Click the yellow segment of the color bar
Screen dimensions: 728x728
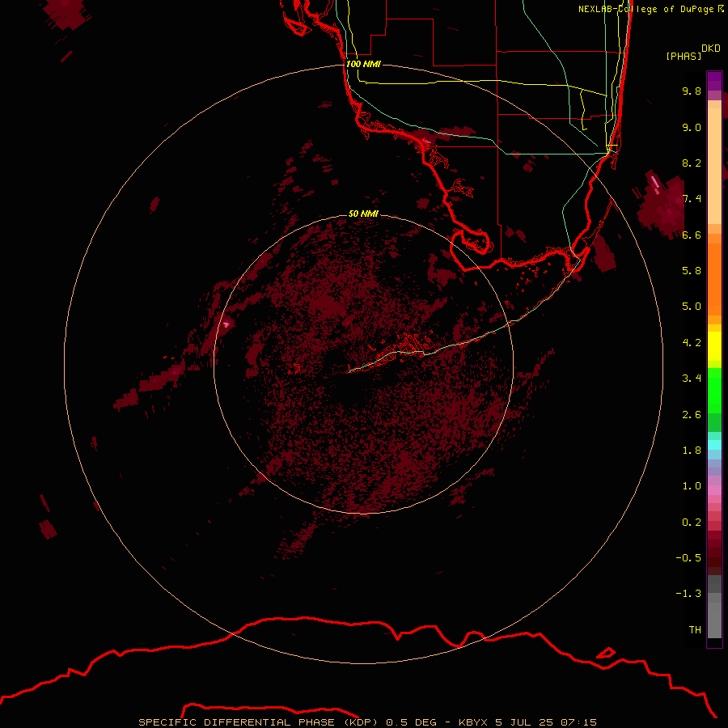click(x=714, y=346)
